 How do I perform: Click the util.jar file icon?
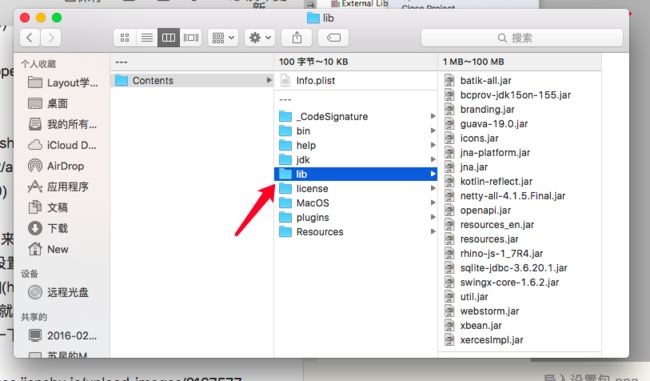(449, 296)
